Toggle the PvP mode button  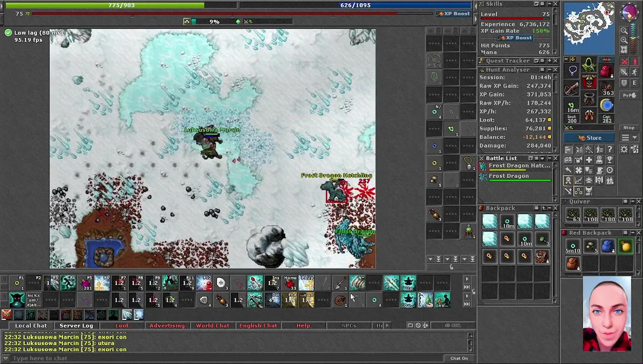pyautogui.click(x=629, y=95)
